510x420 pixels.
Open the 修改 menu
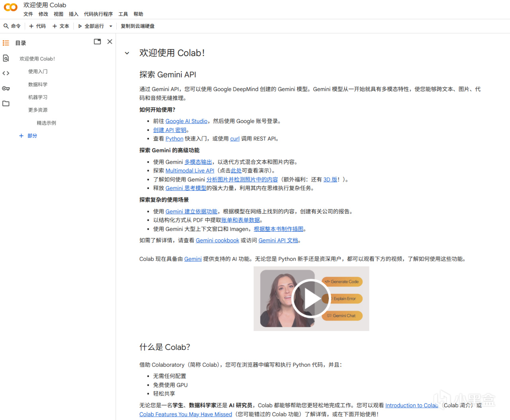point(43,14)
